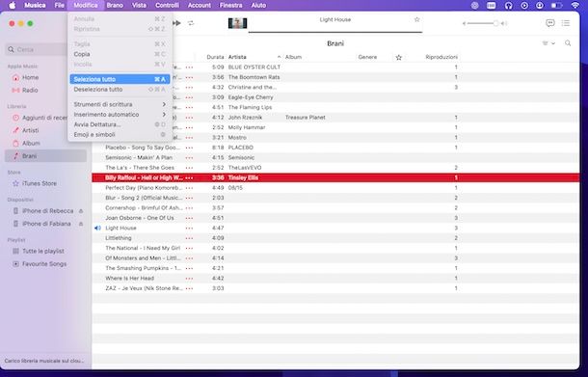Choose Seleziona tutto menu entry
The image size is (588, 377).
120,79
